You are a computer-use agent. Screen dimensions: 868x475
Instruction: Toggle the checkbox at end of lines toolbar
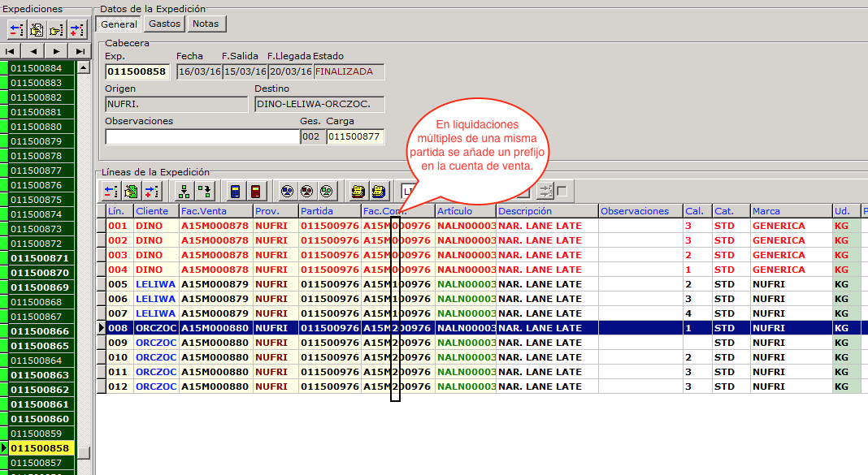coord(562,192)
